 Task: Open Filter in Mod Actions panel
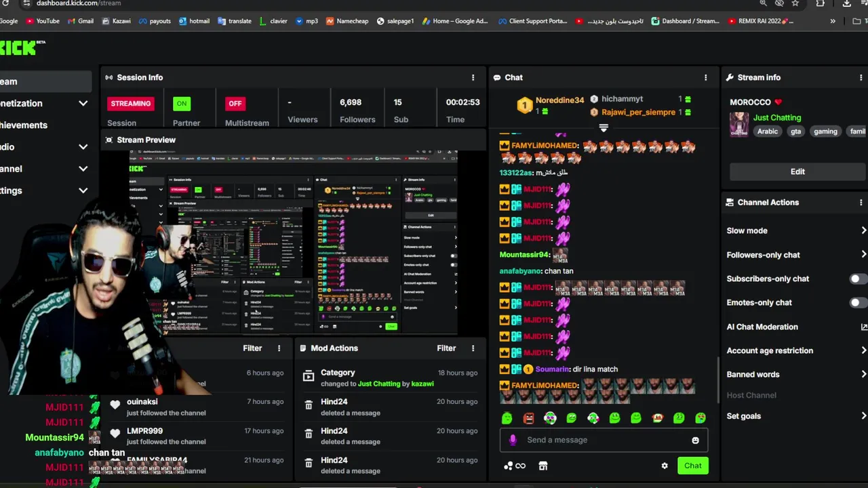(446, 348)
